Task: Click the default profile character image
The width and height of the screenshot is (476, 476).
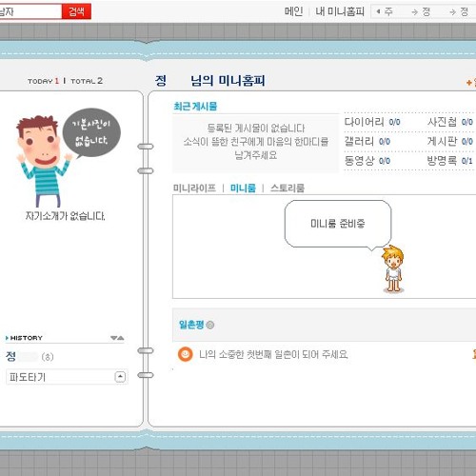Action: tap(45, 161)
